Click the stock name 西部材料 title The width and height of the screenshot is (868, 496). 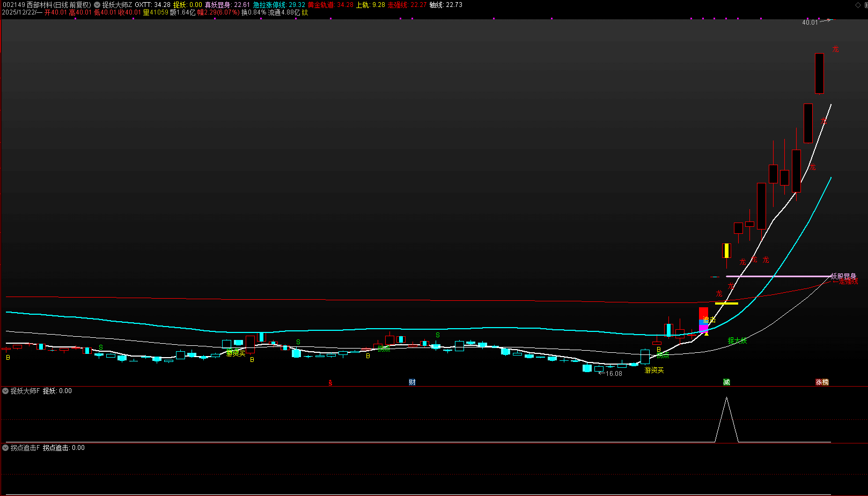[x=40, y=5]
